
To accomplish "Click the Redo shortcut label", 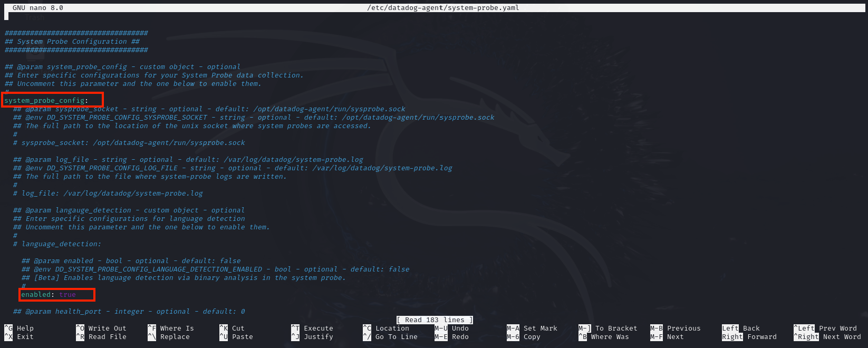I will tap(451, 337).
